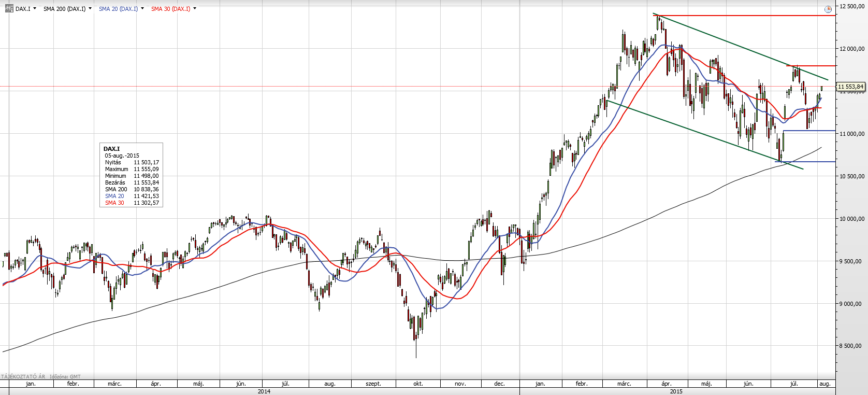Click the Maximum 11 555,09 row
Image resolution: width=868 pixels, height=395 pixels.
[132, 169]
